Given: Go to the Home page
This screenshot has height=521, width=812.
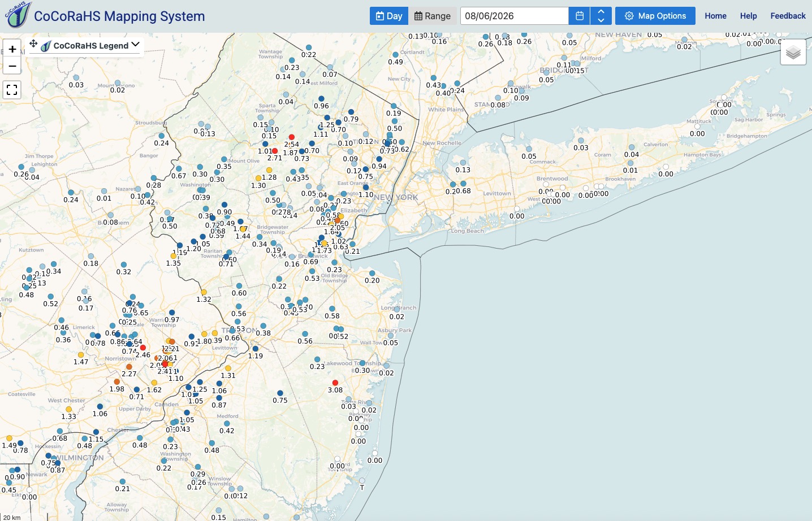Looking at the screenshot, I should point(715,16).
